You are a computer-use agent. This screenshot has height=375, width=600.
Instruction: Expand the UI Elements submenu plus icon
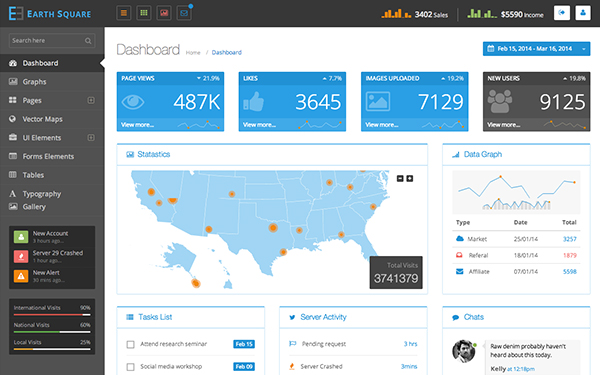pos(91,137)
